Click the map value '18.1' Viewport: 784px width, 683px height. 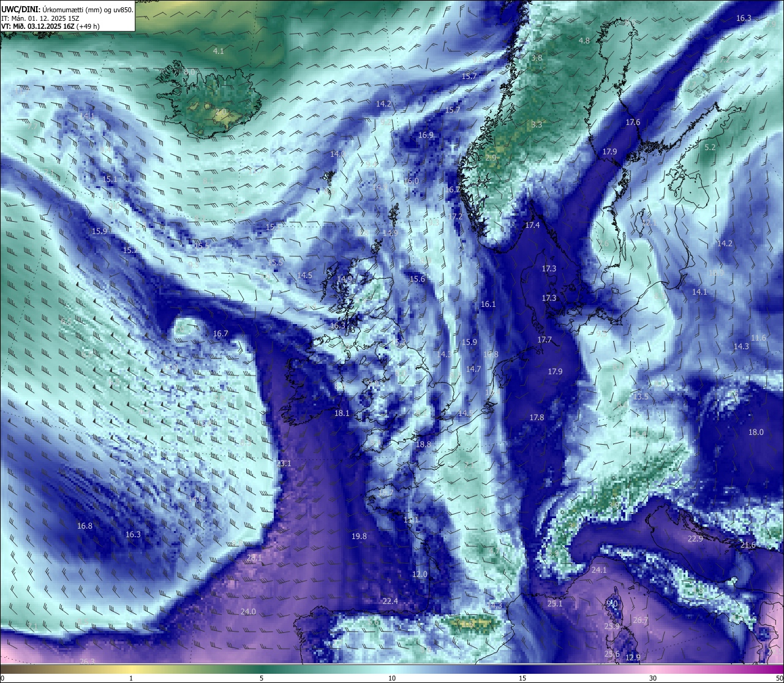[342, 413]
